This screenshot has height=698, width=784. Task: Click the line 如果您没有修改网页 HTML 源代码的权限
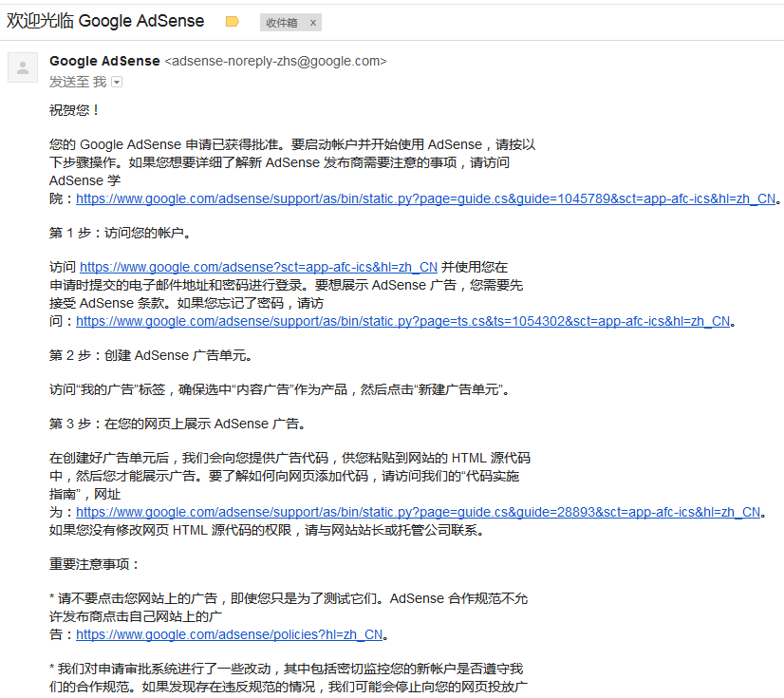[267, 530]
